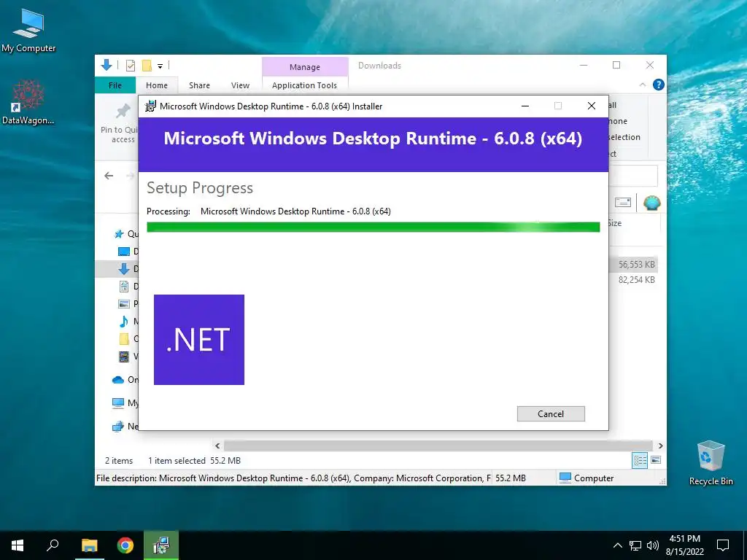Go back in Explorer navigation
The width and height of the screenshot is (747, 560).
109,176
